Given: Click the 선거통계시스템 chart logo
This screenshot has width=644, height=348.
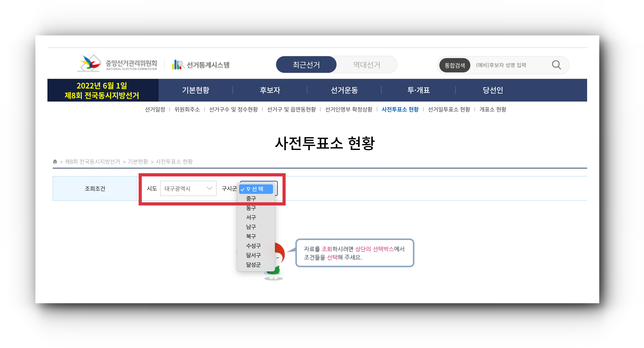Looking at the screenshot, I should point(200,65).
